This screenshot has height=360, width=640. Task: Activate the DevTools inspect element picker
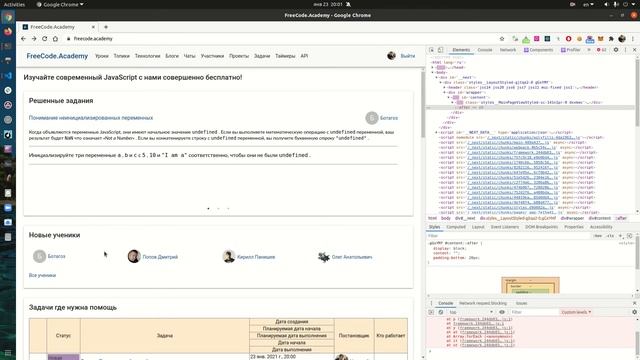point(431,50)
